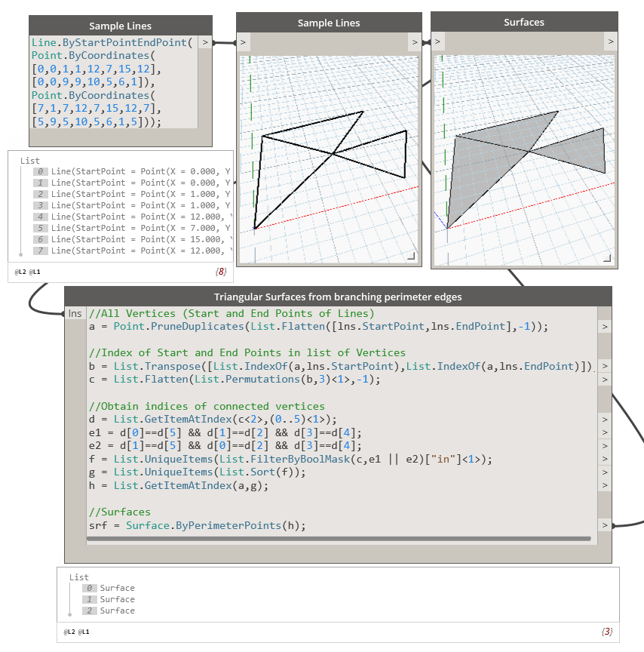Image resolution: width=644 pixels, height=652 pixels.
Task: Click output port of Sample Lines 3D preview
Action: [414, 42]
